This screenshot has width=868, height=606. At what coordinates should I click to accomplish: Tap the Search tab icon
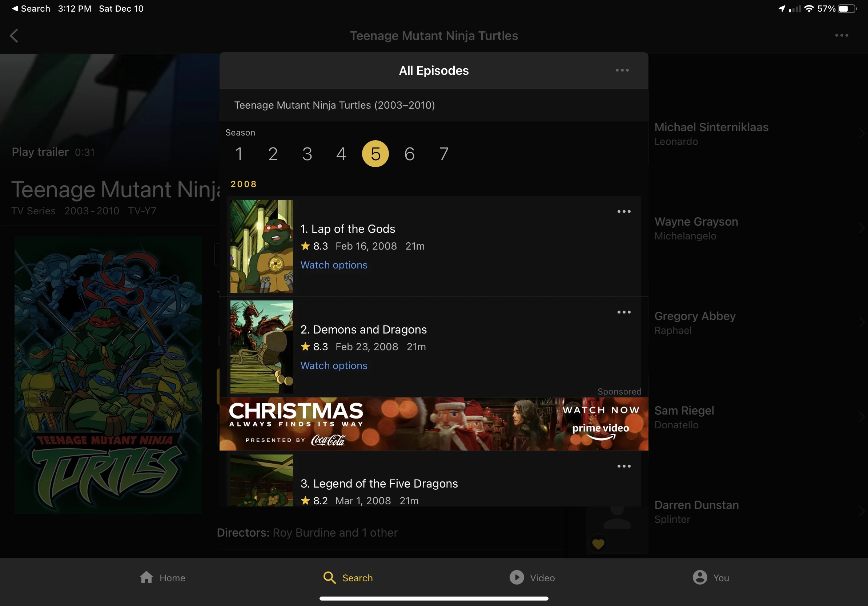pyautogui.click(x=329, y=578)
